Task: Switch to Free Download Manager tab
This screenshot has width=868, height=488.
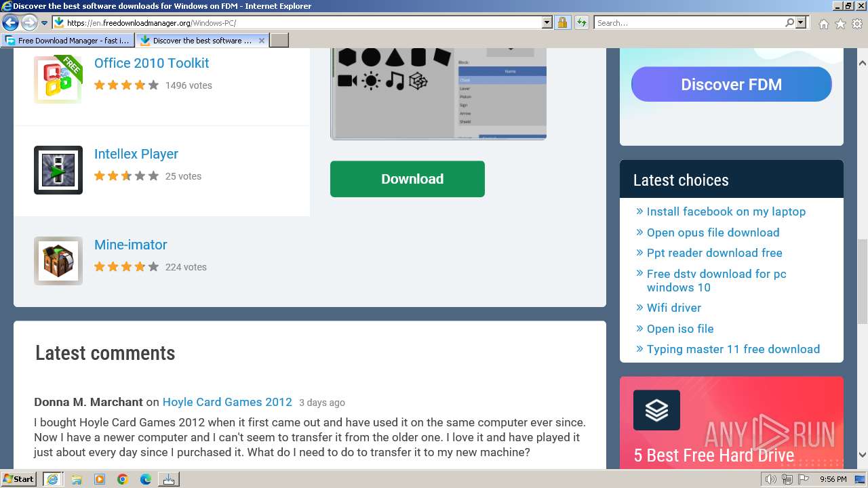Action: pos(68,41)
